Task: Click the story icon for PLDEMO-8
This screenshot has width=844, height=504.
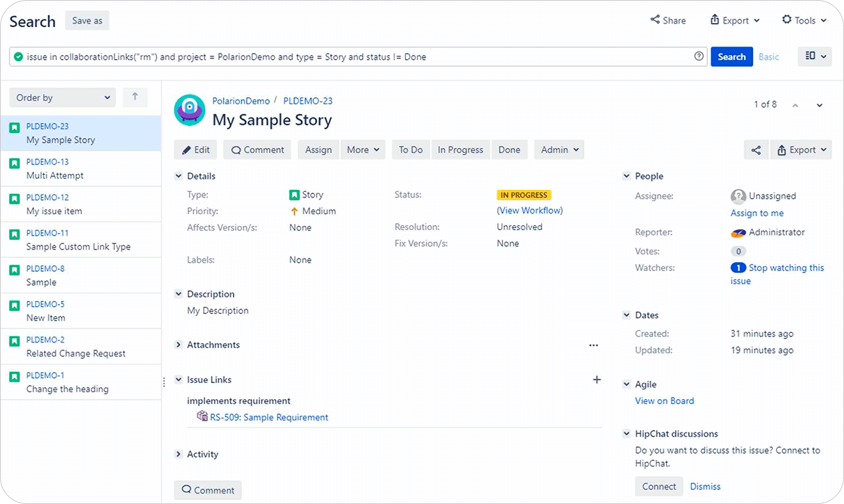Action: pyautogui.click(x=15, y=270)
